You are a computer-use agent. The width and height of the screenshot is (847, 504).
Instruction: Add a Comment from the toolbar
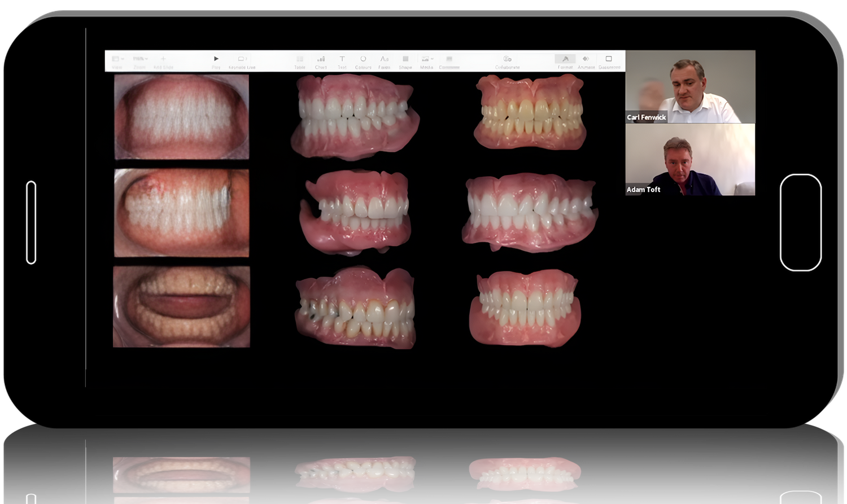click(x=449, y=59)
